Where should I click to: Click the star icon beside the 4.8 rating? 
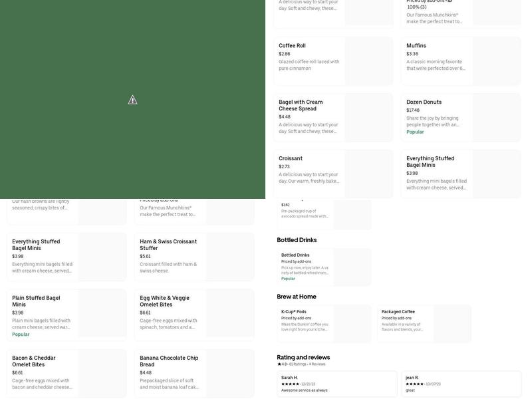pos(279,364)
